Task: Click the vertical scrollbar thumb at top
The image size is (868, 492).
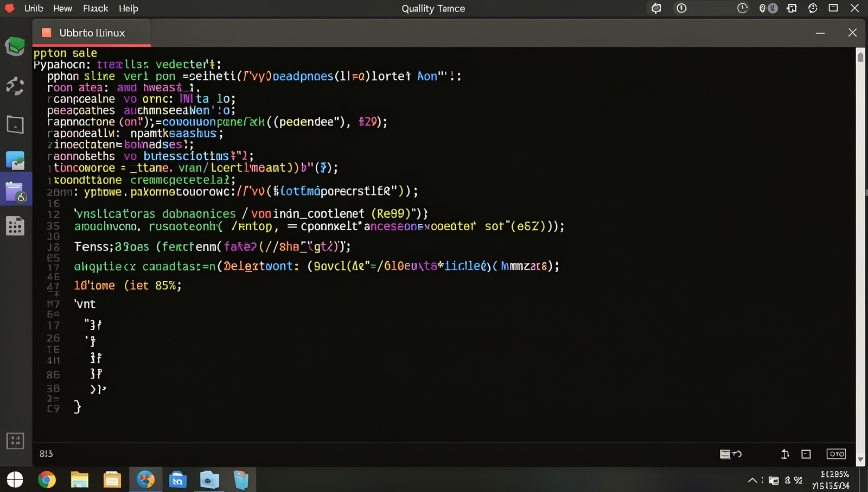Action: (860, 56)
